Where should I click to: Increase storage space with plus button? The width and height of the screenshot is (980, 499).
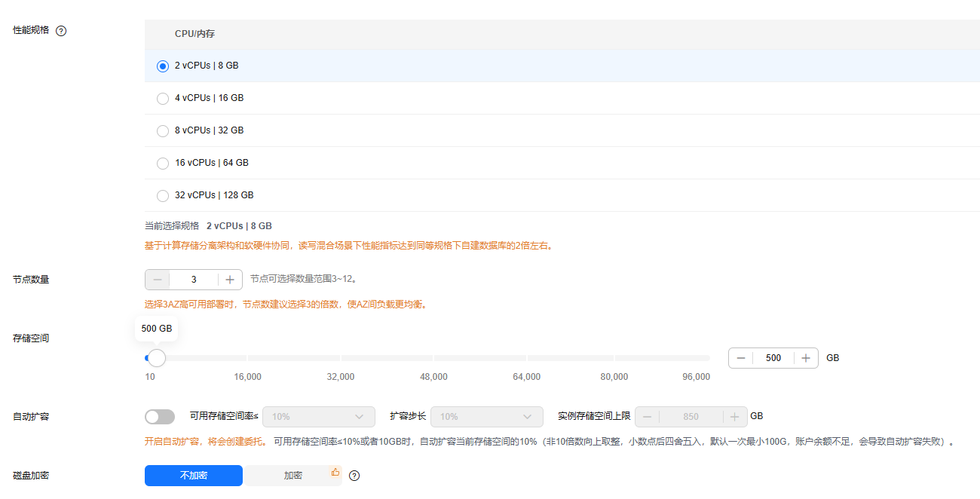click(x=806, y=358)
